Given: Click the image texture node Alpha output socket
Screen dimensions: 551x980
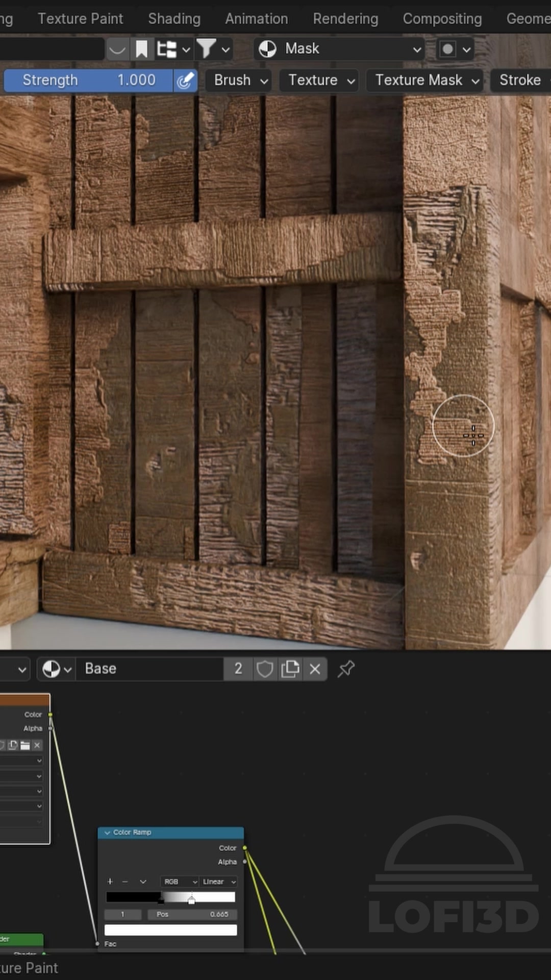Looking at the screenshot, I should 50,728.
